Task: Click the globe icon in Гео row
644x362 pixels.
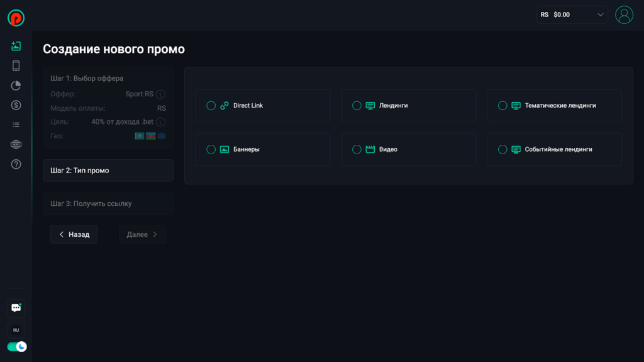Action: tap(162, 136)
